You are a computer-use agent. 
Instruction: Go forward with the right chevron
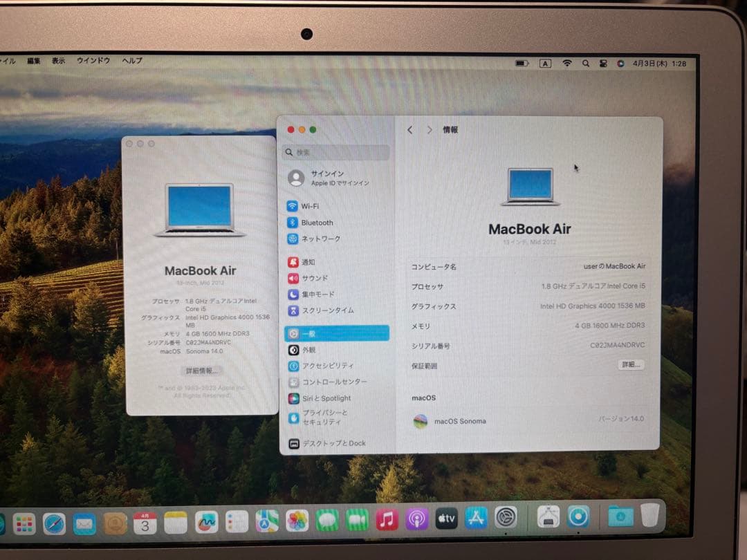point(430,129)
